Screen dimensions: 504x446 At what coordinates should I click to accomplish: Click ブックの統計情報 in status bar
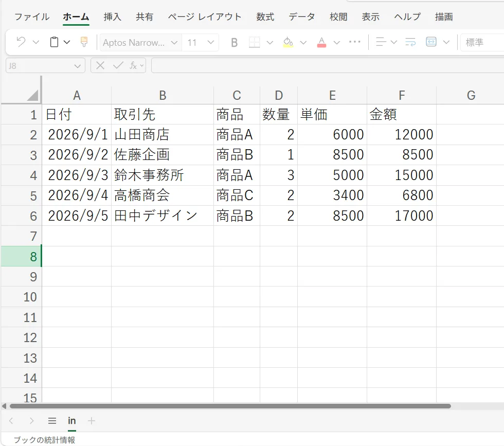[x=44, y=440]
